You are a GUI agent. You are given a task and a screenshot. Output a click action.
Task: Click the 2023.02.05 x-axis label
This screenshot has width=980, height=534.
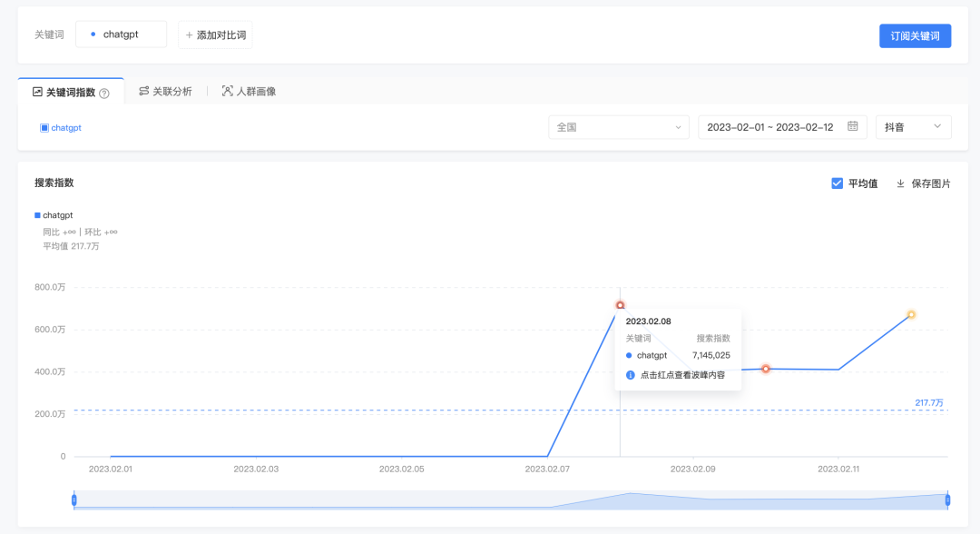coord(402,469)
